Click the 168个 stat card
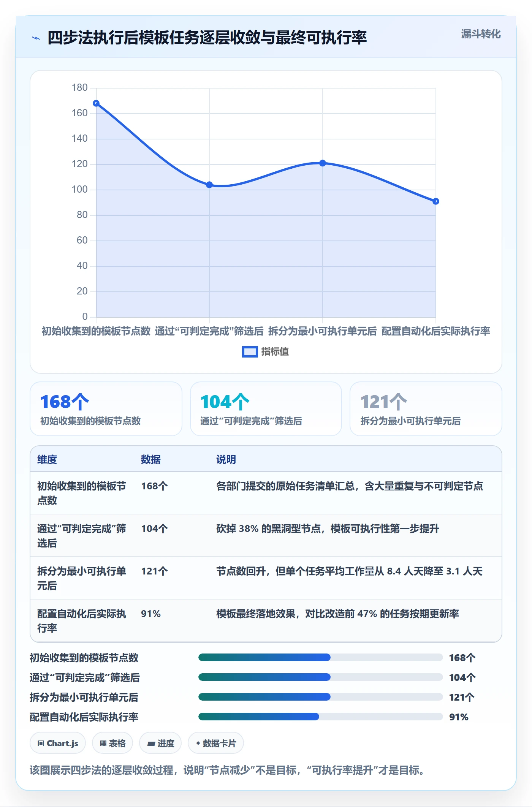This screenshot has height=807, width=532. [106, 409]
